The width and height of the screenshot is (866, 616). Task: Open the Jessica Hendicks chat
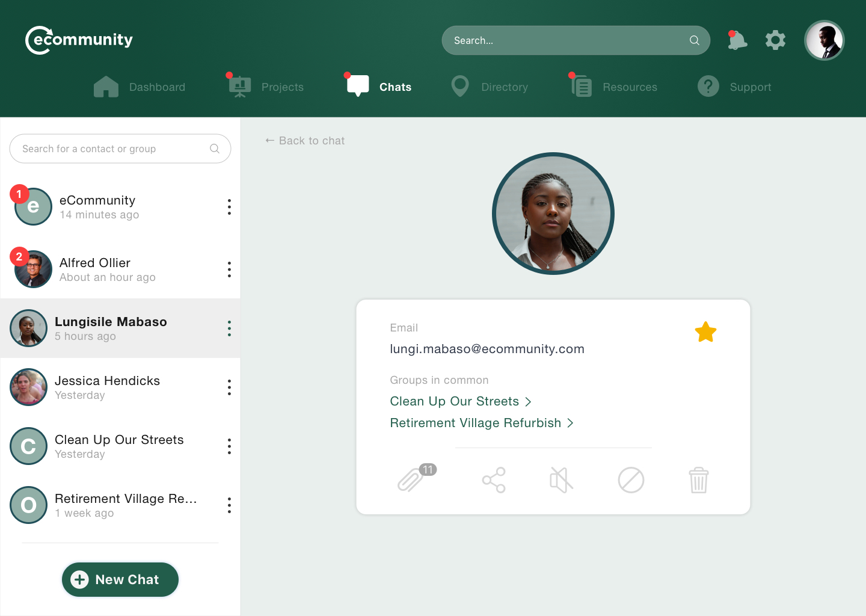coord(120,387)
